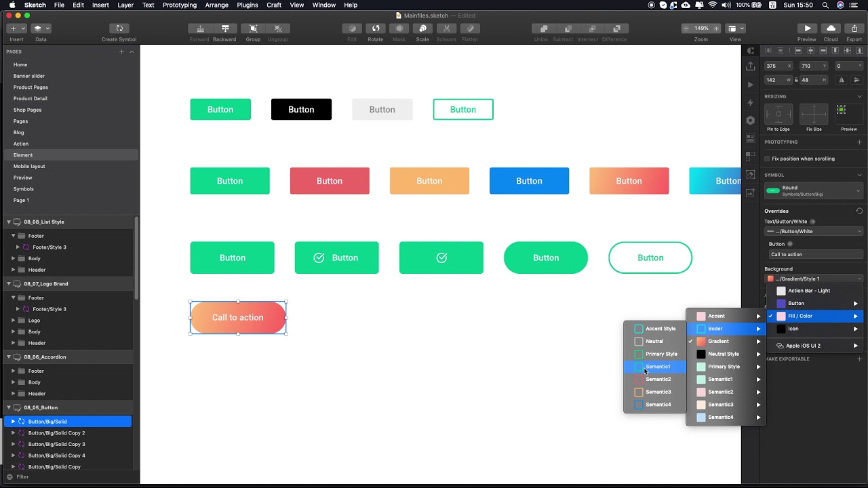Collapse the Resizing section chevron
Screen dimensions: 868x488
[x=859, y=96]
